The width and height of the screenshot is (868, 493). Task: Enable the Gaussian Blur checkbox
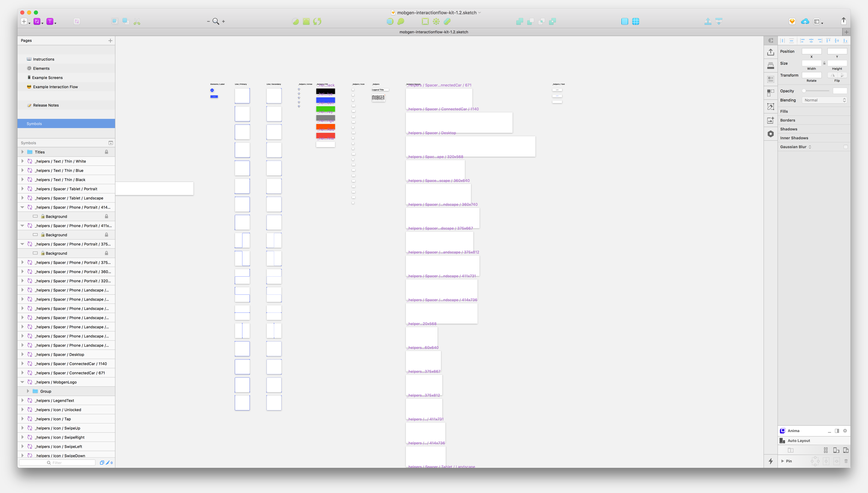click(846, 147)
